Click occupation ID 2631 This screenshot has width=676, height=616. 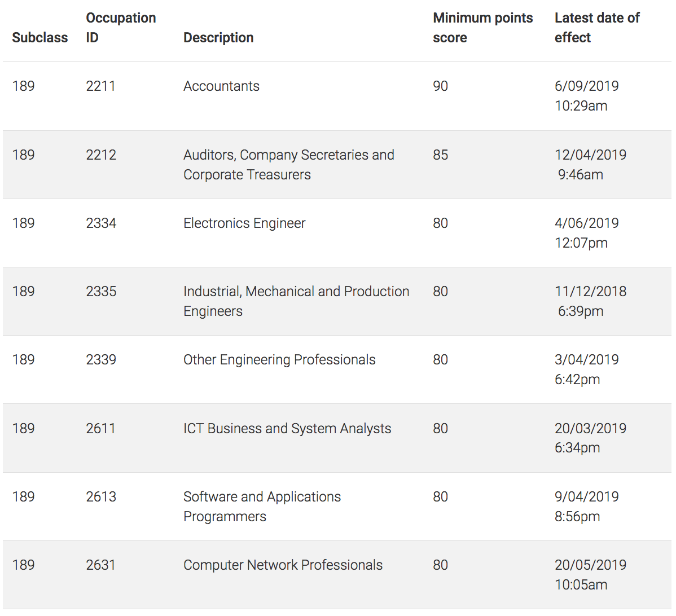tap(100, 565)
